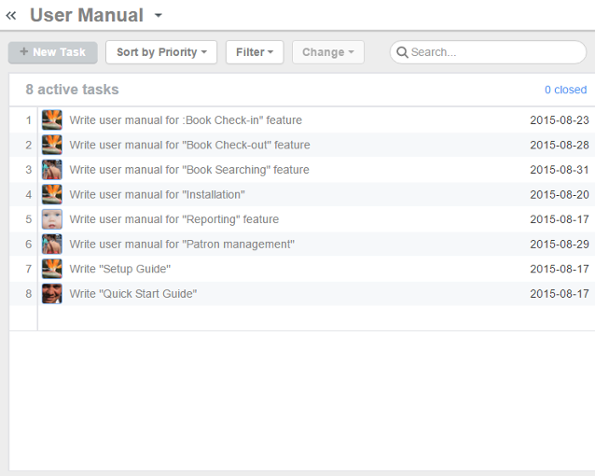Viewport: 595px width, 476px height.
Task: Open task 'Write user manual for "Installation"'
Action: pos(157,194)
